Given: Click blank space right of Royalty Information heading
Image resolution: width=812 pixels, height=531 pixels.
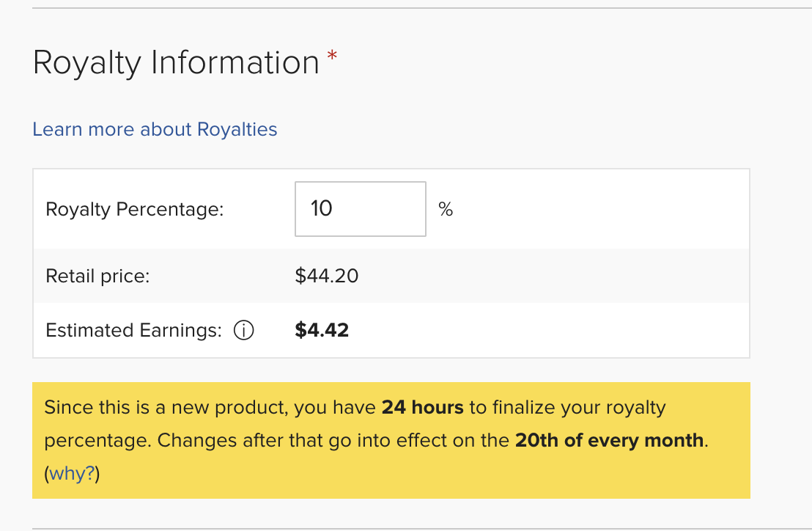Looking at the screenshot, I should coord(550,63).
